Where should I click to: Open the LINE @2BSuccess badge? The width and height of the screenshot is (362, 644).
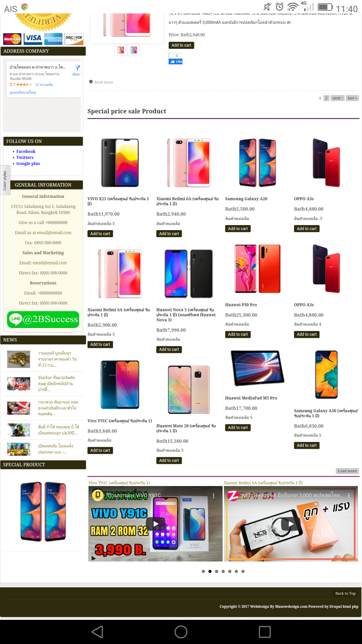[43, 319]
